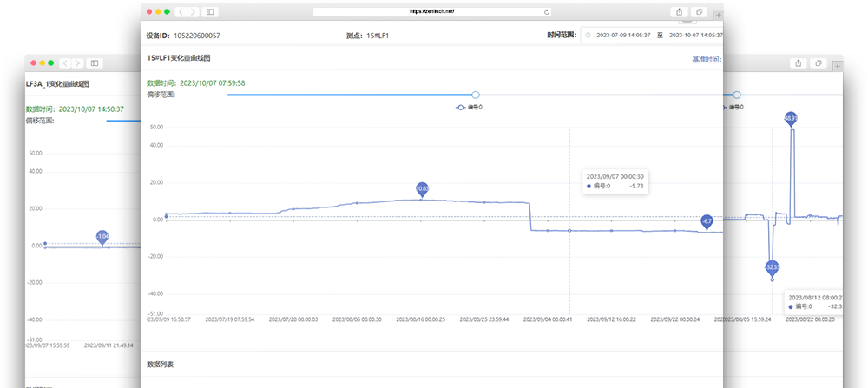This screenshot has height=388, width=868.
Task: Click 15#LF1变化量曲线图 chart title
Action: pyautogui.click(x=178, y=57)
